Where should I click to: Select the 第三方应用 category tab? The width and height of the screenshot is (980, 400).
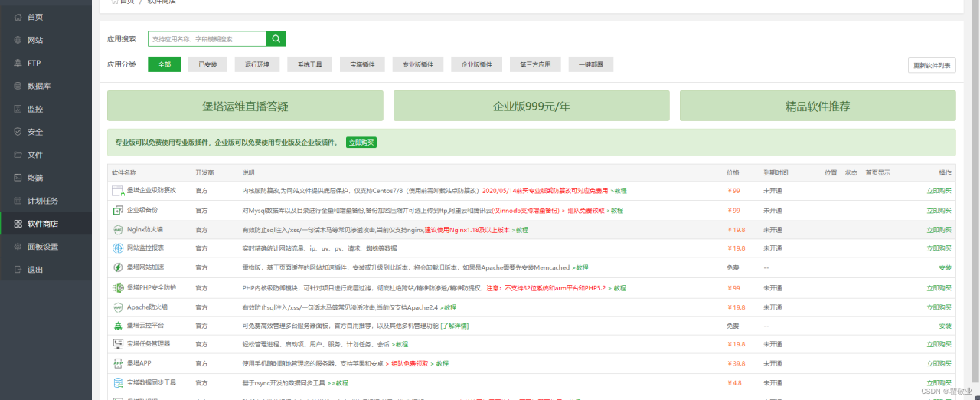point(535,64)
